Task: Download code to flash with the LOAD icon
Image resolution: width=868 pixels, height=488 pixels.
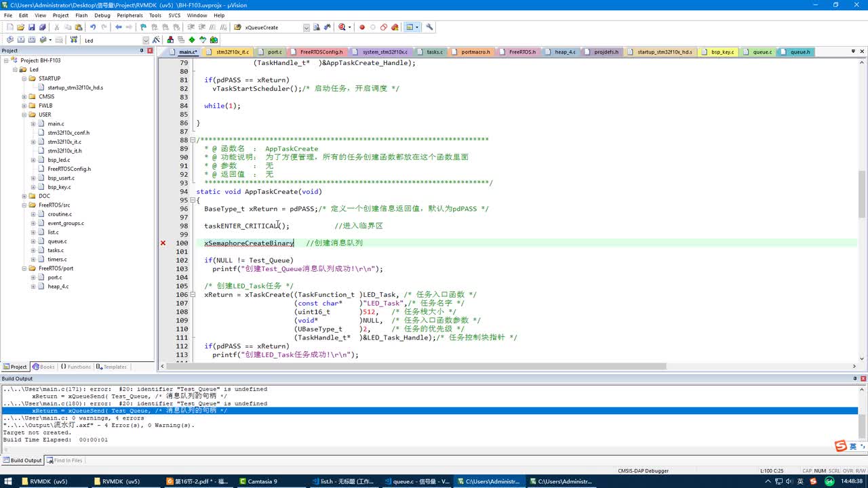Action: point(73,40)
